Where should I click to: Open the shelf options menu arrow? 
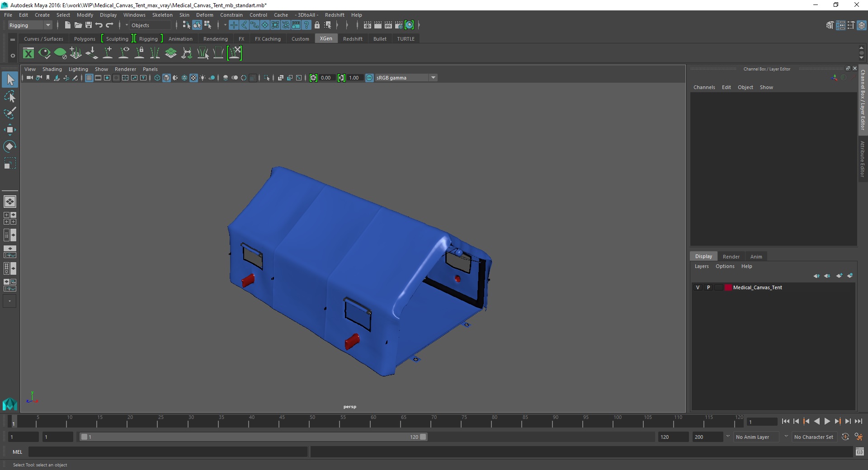(x=13, y=56)
